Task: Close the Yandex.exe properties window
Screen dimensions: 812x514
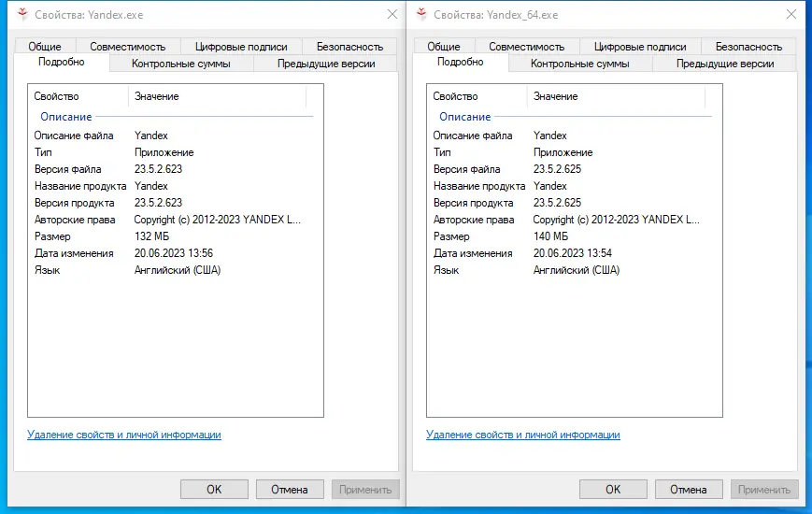Action: coord(392,15)
